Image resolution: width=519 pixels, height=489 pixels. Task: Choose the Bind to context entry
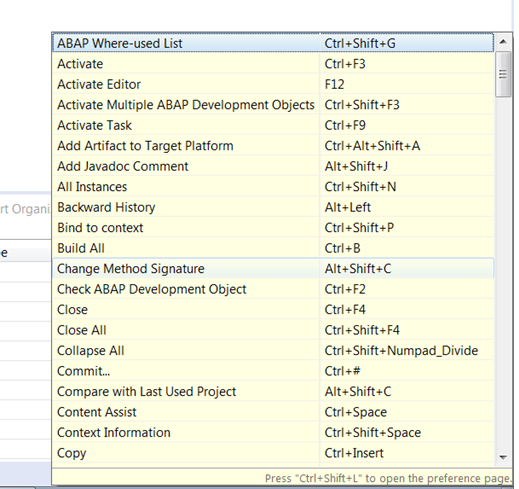click(x=273, y=228)
